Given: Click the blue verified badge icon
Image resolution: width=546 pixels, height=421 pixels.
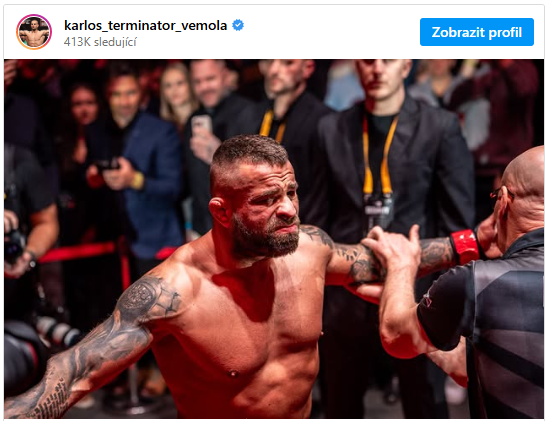Looking at the screenshot, I should (x=238, y=25).
